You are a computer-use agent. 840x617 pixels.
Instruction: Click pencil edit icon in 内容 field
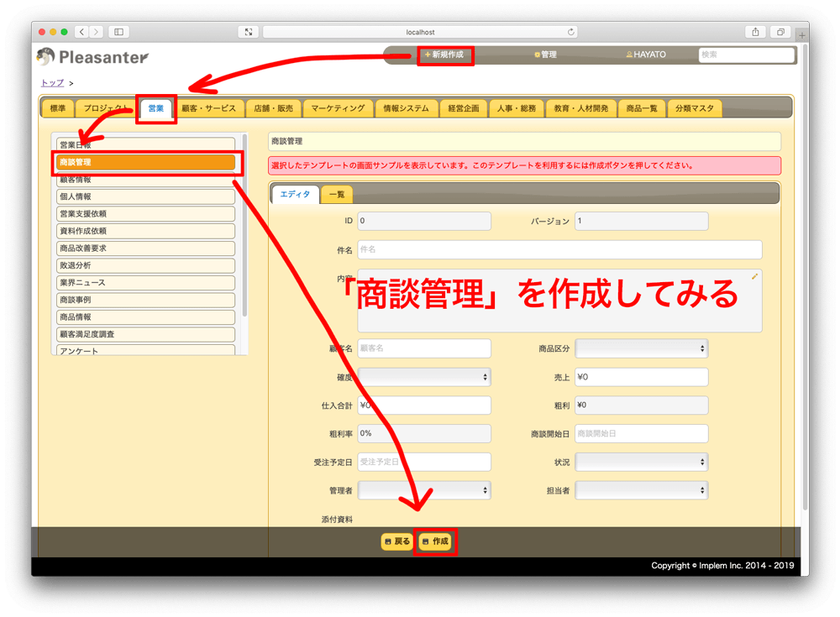(754, 276)
